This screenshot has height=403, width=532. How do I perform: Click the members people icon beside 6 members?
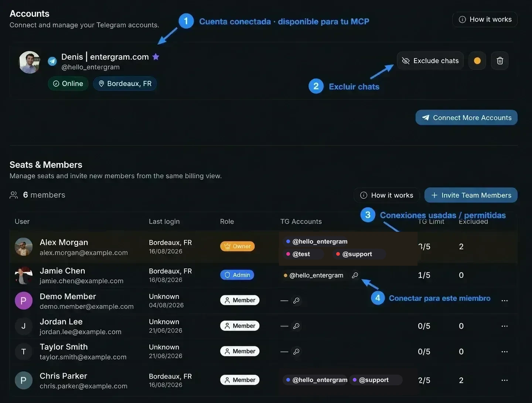click(x=14, y=195)
